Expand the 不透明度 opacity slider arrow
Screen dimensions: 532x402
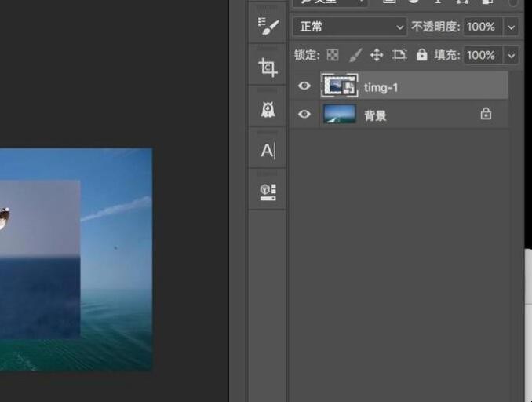coord(512,27)
